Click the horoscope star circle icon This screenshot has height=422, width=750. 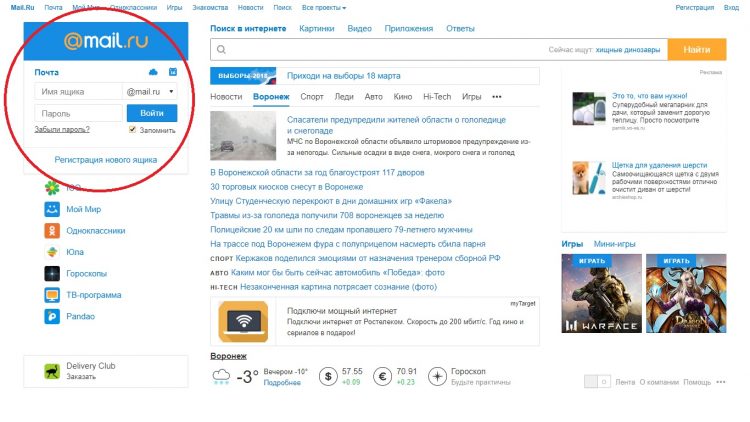click(x=437, y=377)
